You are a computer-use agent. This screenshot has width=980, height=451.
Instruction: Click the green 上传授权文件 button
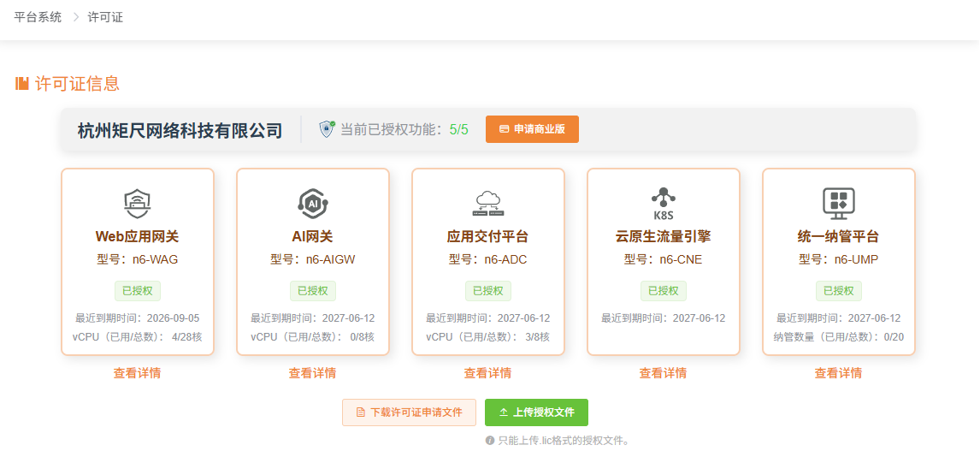[536, 412]
